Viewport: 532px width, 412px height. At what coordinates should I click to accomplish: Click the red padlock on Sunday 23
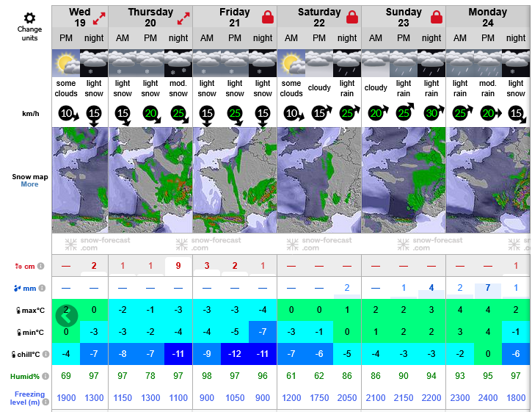click(437, 17)
